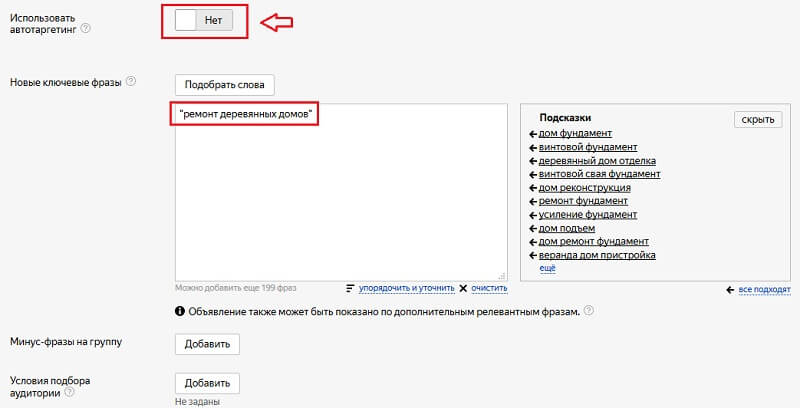Add the hint веранда дом пристройка
The width and height of the screenshot is (800, 408).
(x=597, y=255)
